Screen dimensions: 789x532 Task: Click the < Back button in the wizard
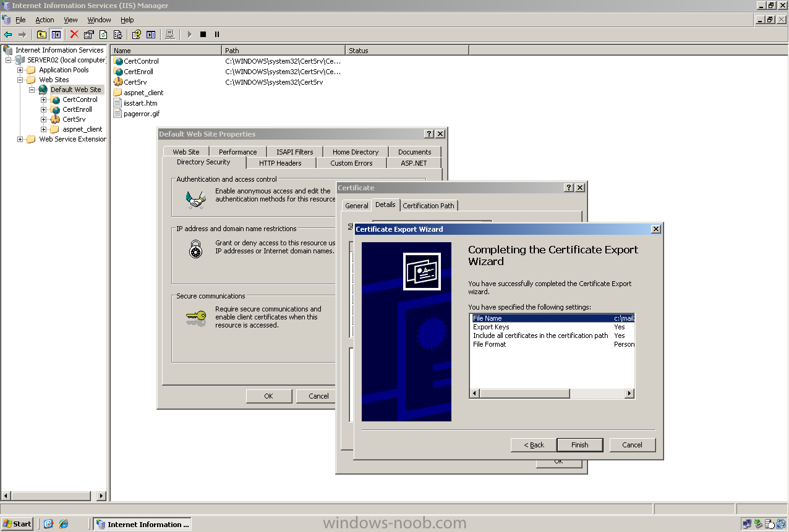[534, 445]
